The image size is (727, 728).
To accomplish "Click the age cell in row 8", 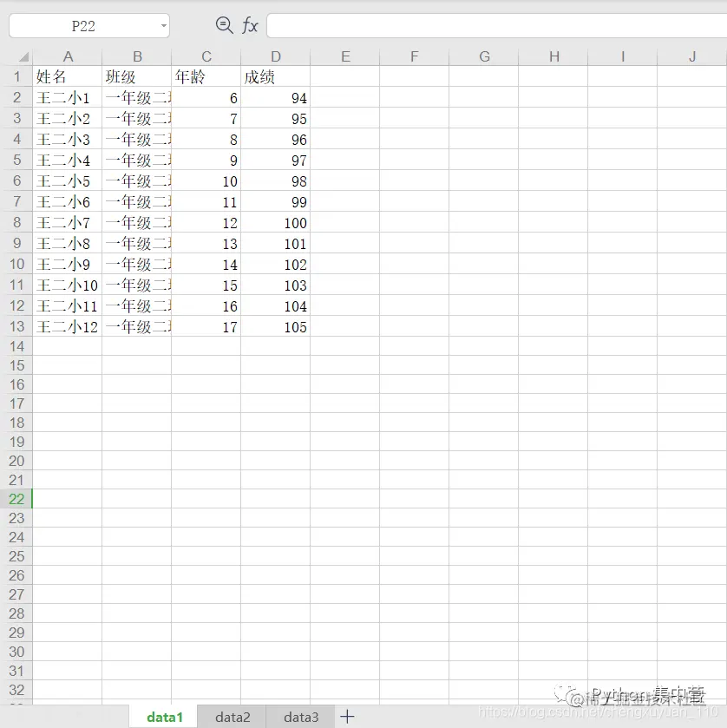I will (206, 223).
